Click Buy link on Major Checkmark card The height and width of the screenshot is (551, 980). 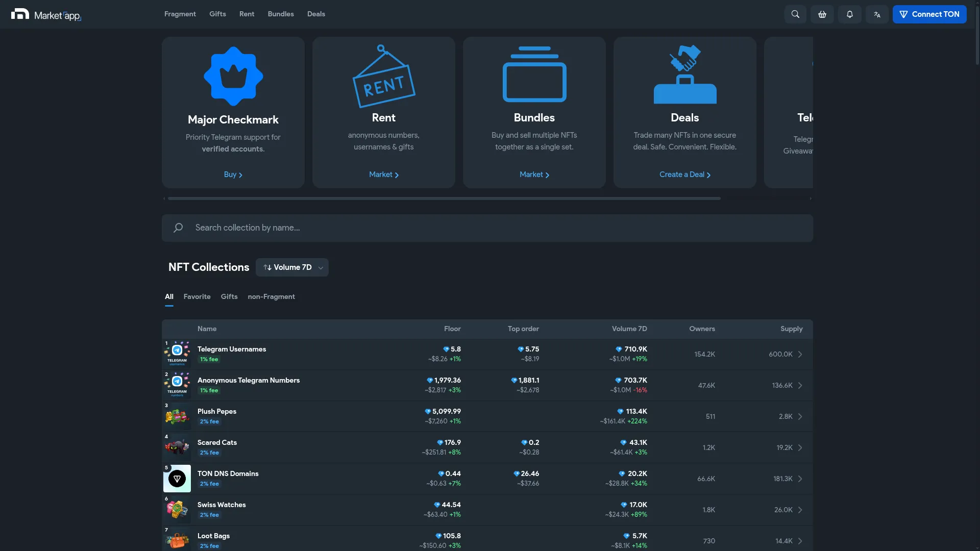(x=233, y=174)
